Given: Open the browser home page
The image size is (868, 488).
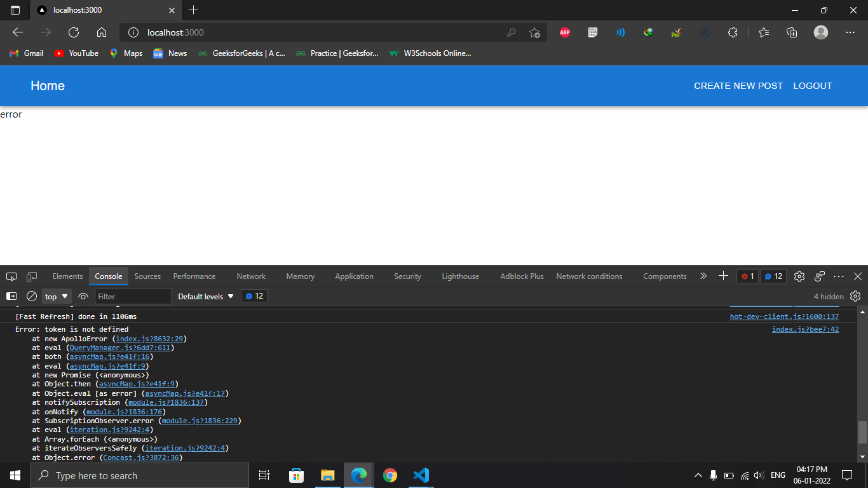Looking at the screenshot, I should point(102,32).
